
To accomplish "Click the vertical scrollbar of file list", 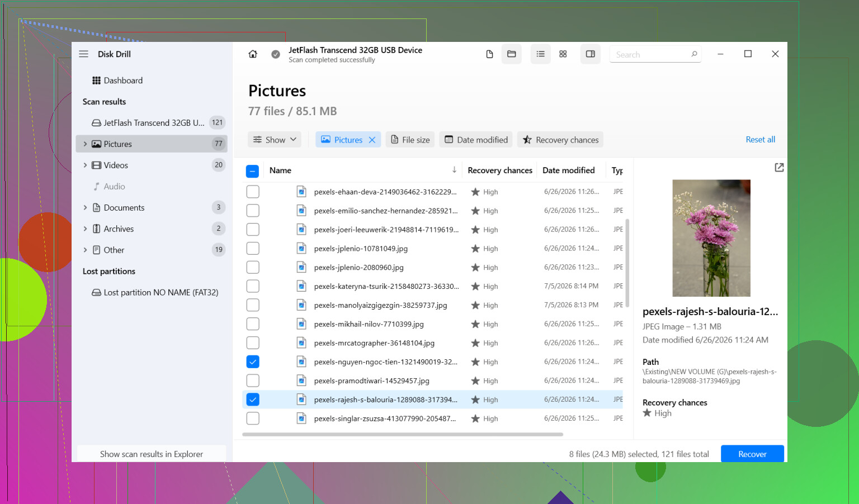I will tap(627, 263).
